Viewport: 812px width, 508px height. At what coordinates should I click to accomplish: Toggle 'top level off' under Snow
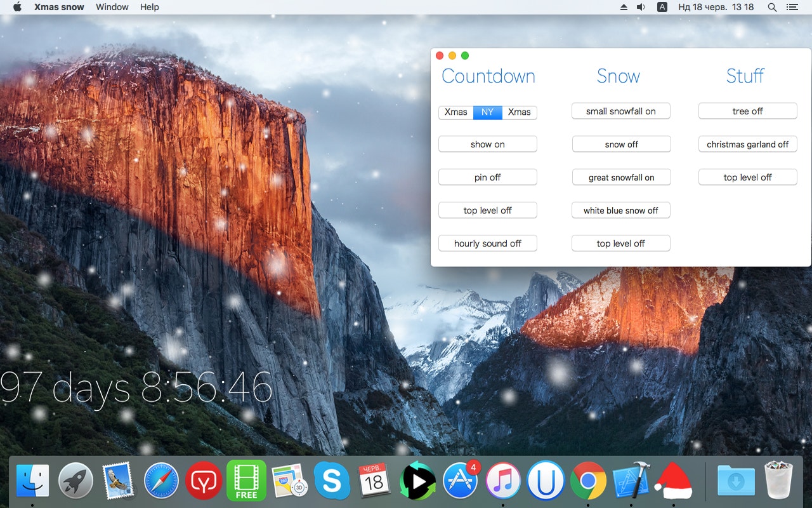point(621,243)
